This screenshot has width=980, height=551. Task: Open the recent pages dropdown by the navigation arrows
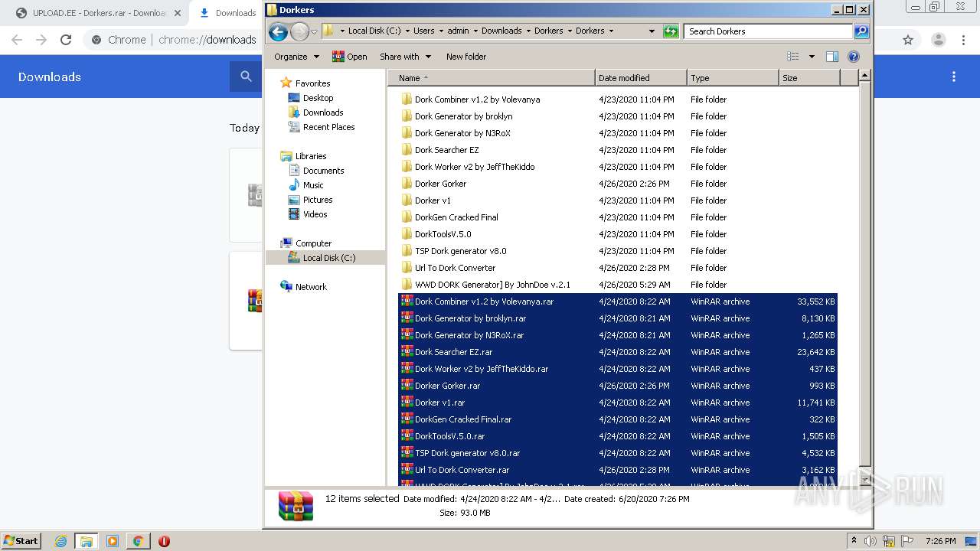(314, 31)
